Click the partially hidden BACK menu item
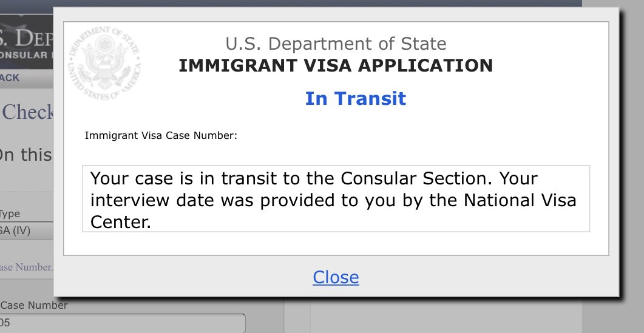Screen dimensions: 644x333 pyautogui.click(x=10, y=78)
